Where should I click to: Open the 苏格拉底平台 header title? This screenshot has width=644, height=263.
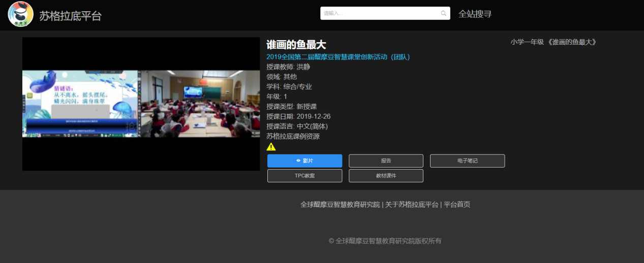(71, 16)
